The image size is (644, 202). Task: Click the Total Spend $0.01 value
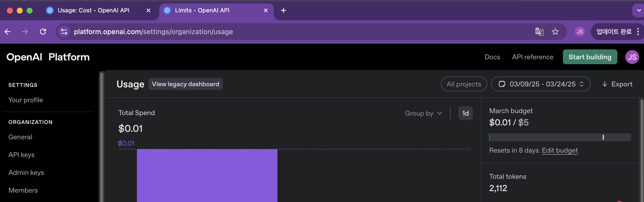(130, 128)
